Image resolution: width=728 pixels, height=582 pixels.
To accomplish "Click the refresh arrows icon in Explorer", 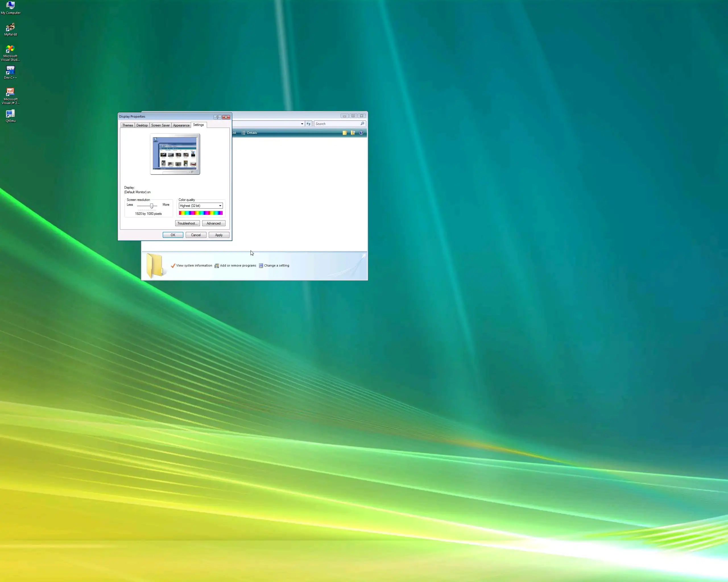I will click(x=308, y=124).
